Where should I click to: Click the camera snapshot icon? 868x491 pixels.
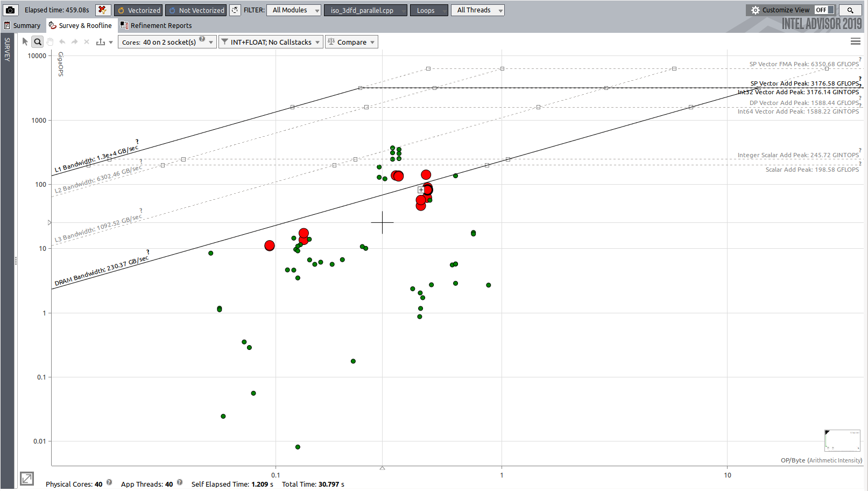(x=10, y=10)
